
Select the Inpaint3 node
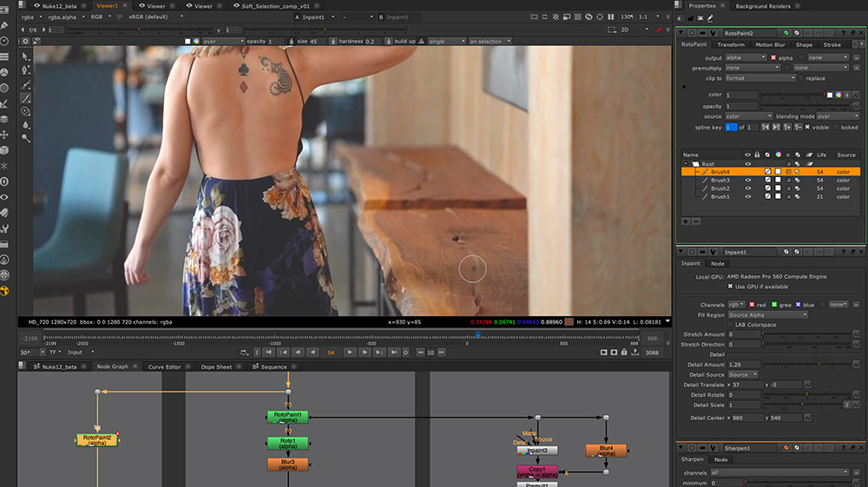tap(537, 451)
